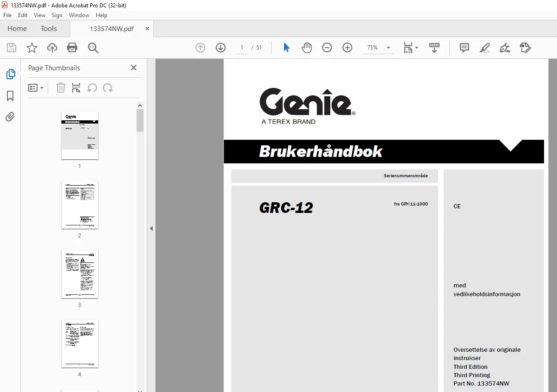The image size is (557, 392).
Task: Select page 1 thumbnail
Action: 80,135
